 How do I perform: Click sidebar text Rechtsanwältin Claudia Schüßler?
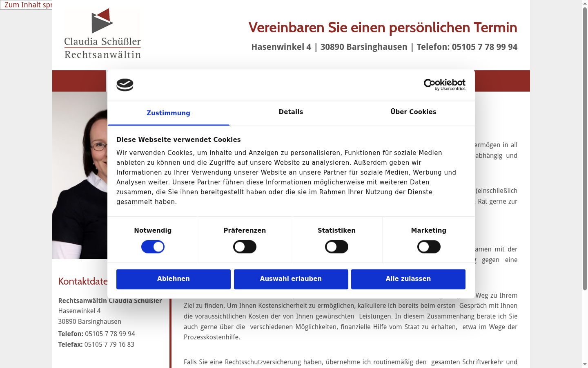point(110,301)
